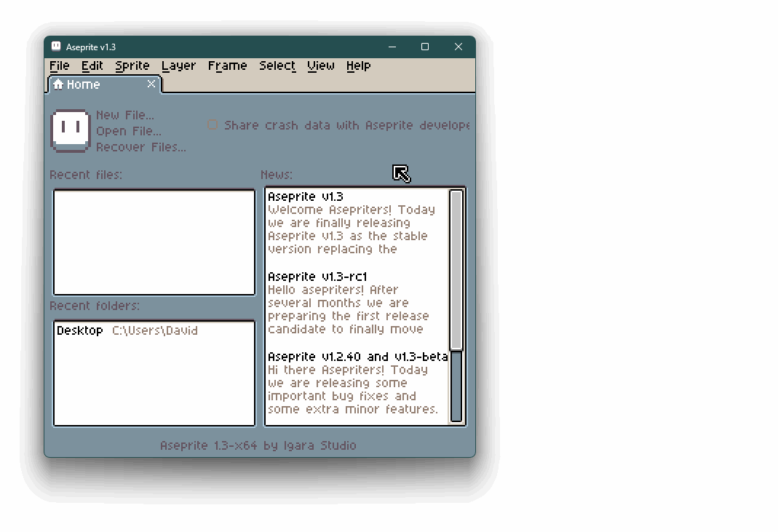The image size is (778, 532).
Task: Click the house icon on Home tab
Action: 57,84
